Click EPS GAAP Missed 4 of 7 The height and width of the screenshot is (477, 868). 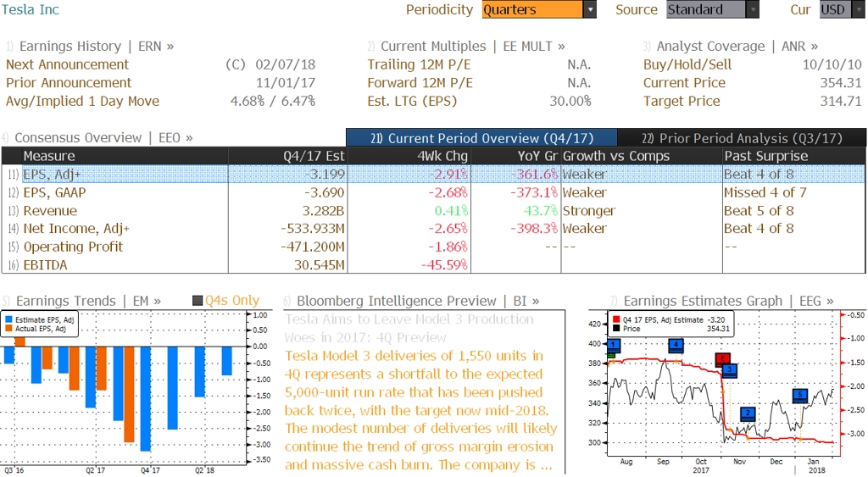pyautogui.click(x=765, y=192)
